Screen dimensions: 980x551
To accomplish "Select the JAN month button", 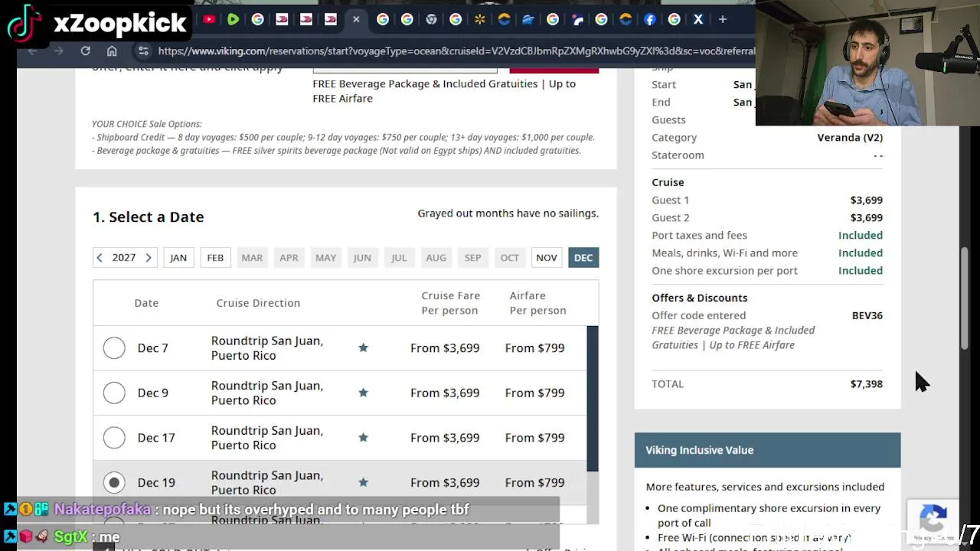I will click(x=178, y=258).
